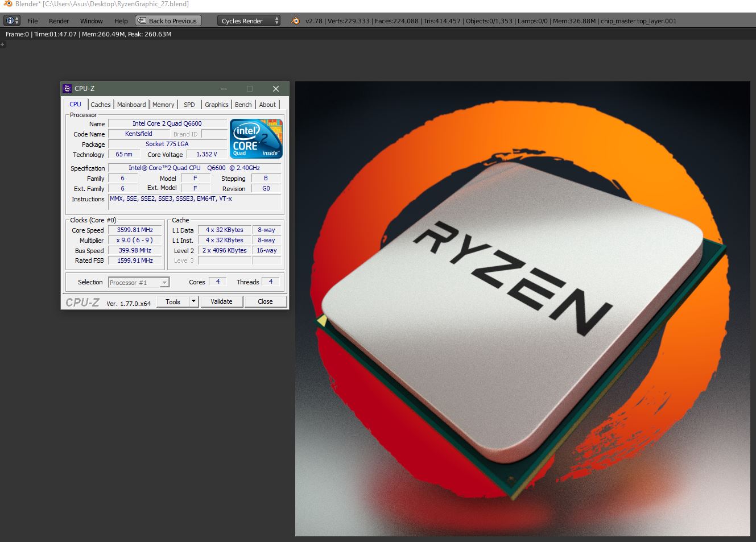Click the fullscreen icon on Back to Previous
The image size is (756, 542).
click(142, 20)
